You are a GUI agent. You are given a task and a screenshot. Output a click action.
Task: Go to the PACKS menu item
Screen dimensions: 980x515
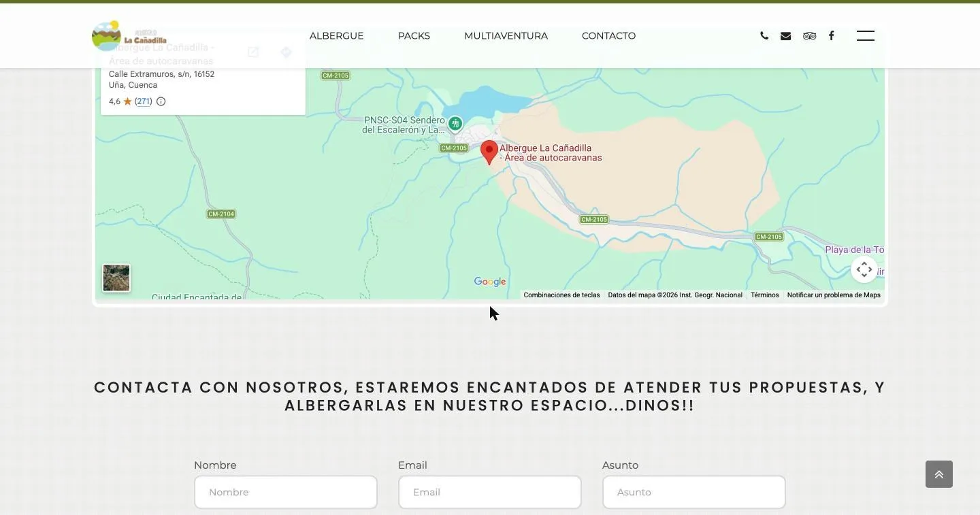414,36
